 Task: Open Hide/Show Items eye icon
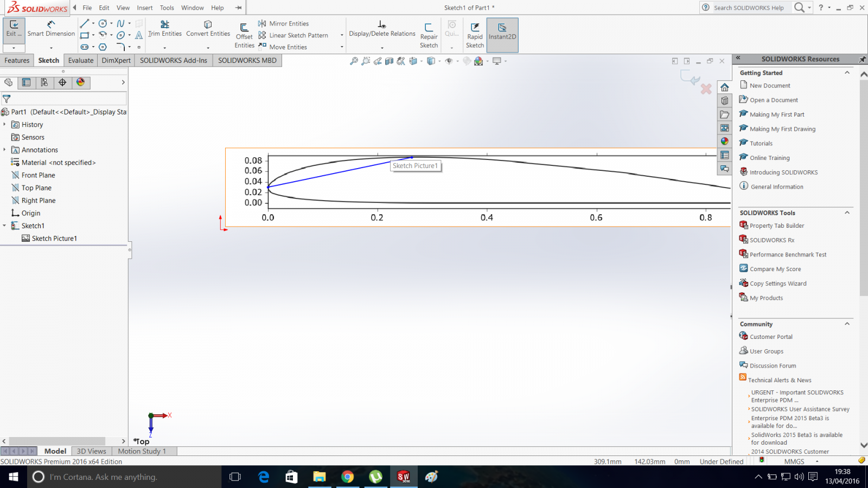point(449,61)
